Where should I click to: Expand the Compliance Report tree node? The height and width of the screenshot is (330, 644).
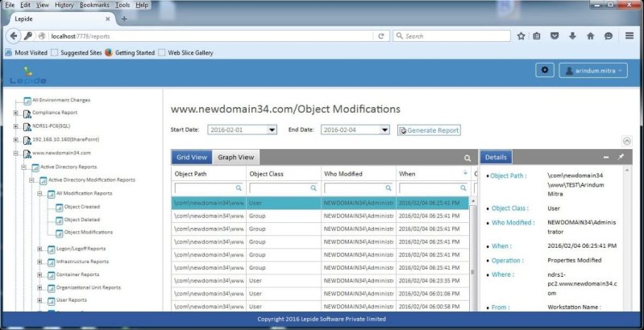[16, 113]
